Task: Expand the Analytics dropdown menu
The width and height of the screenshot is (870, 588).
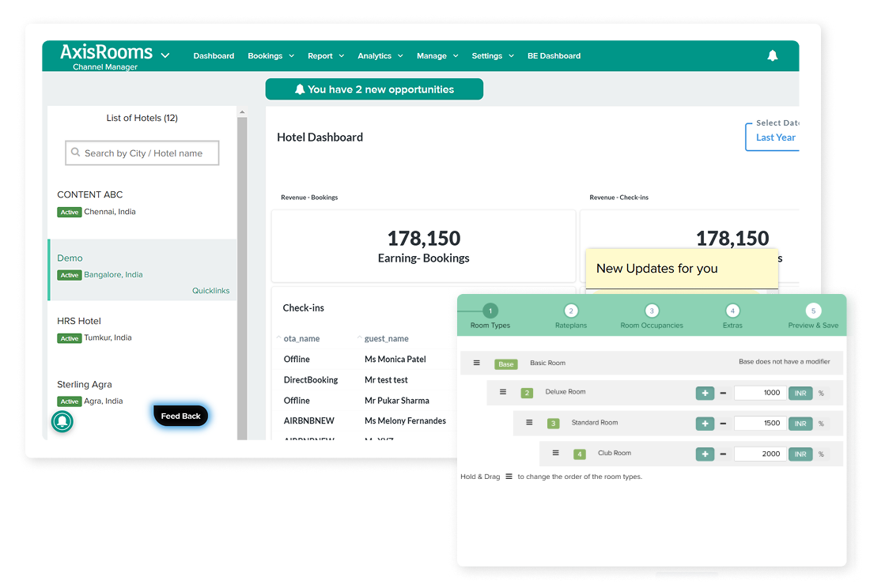Action: [380, 56]
